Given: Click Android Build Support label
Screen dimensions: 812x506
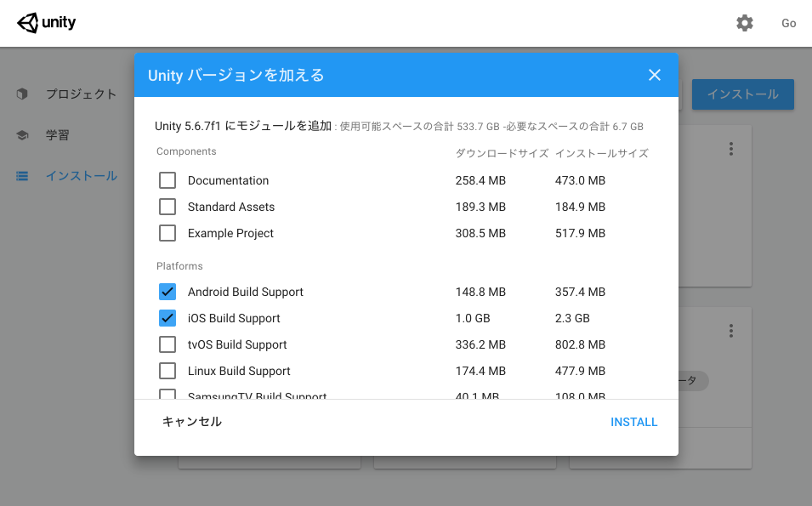Looking at the screenshot, I should point(246,292).
